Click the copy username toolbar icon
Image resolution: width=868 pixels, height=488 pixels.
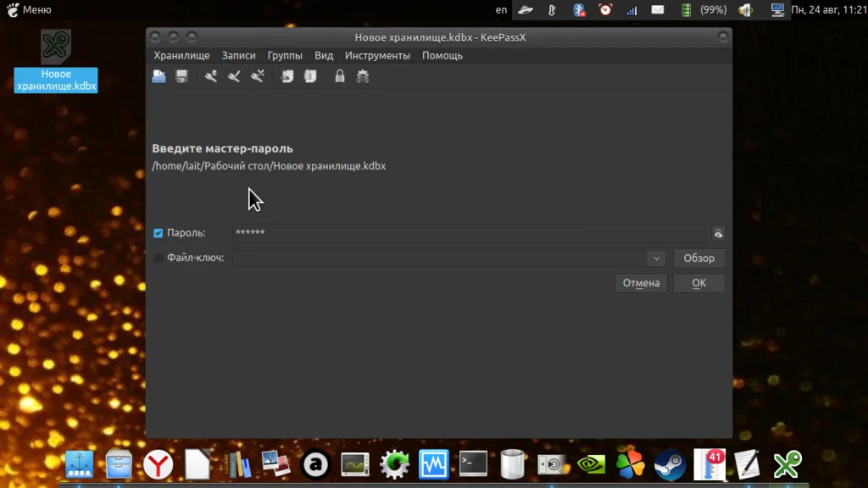pyautogui.click(x=287, y=76)
